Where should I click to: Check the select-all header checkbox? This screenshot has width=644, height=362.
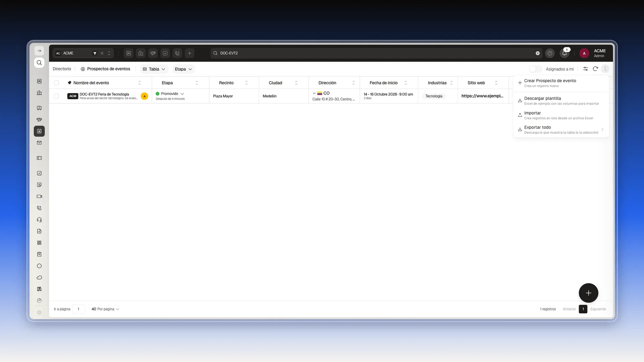[56, 83]
